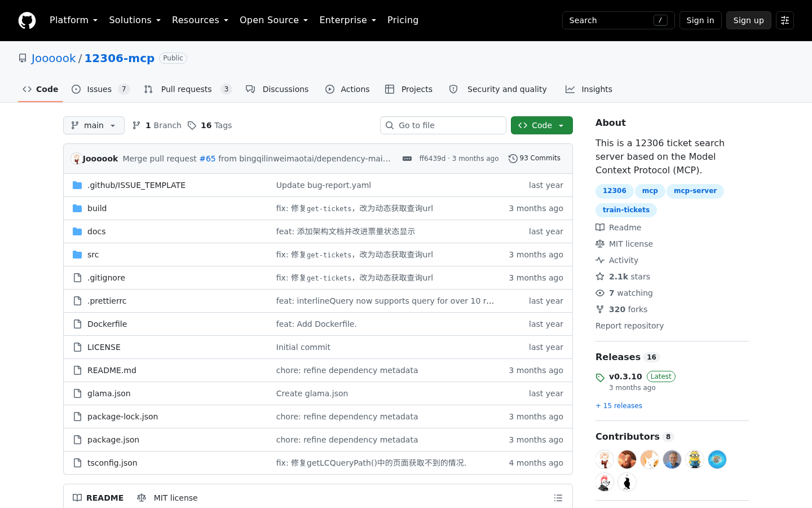Expand the Resources menu
The height and width of the screenshot is (508, 812).
pos(200,20)
